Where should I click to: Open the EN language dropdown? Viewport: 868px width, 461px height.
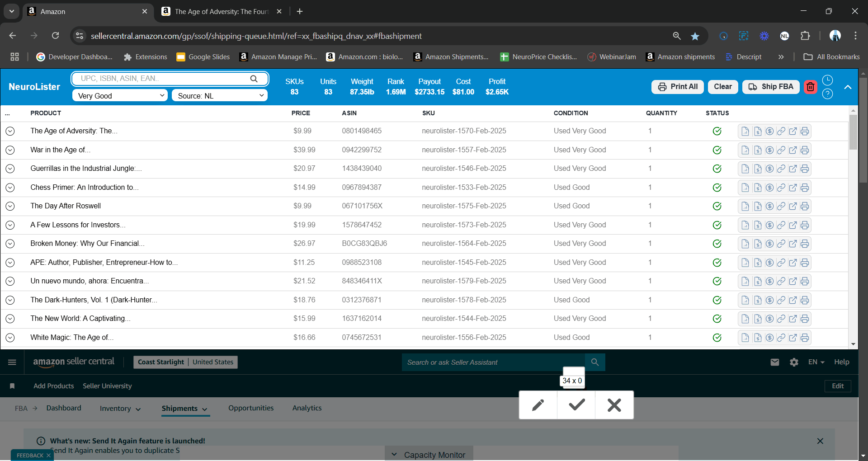pos(816,362)
